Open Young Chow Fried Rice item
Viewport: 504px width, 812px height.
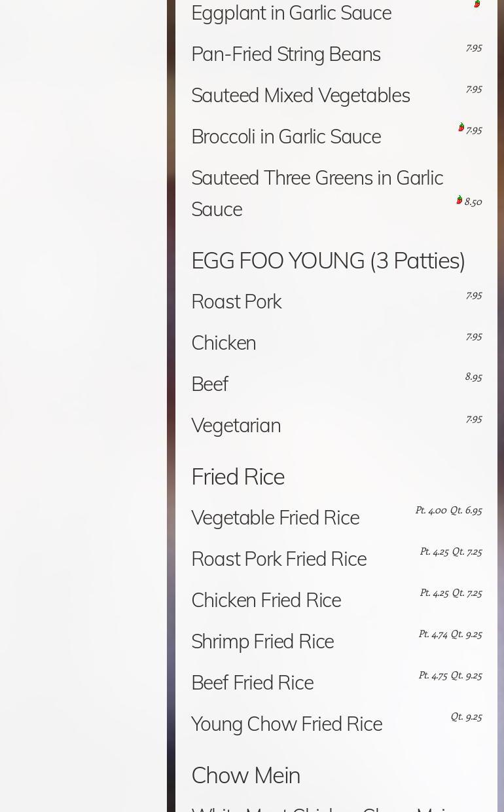287,724
